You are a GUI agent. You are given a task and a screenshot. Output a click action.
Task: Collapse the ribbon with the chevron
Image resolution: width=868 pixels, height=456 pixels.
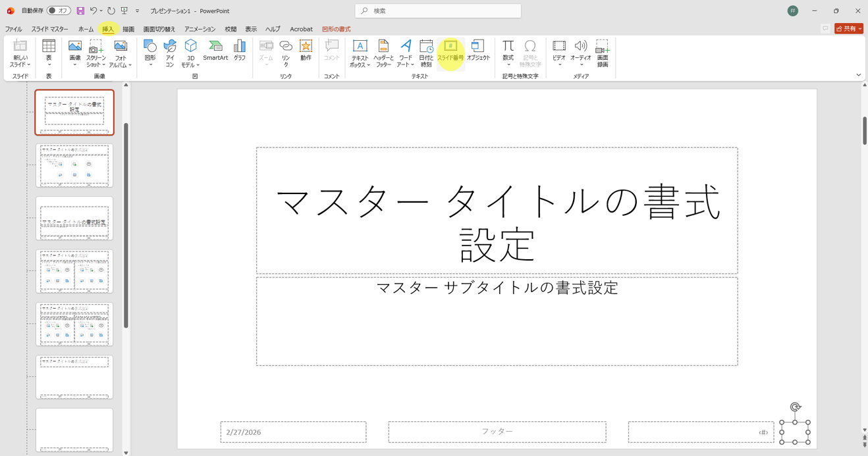(x=858, y=75)
